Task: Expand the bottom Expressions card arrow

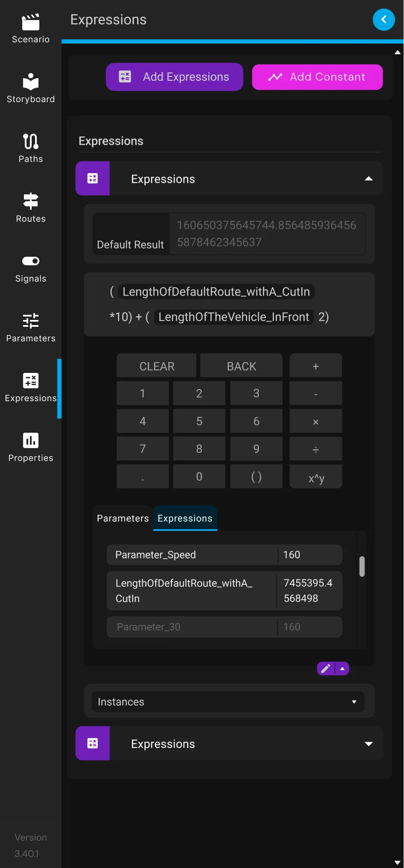Action: (x=369, y=744)
